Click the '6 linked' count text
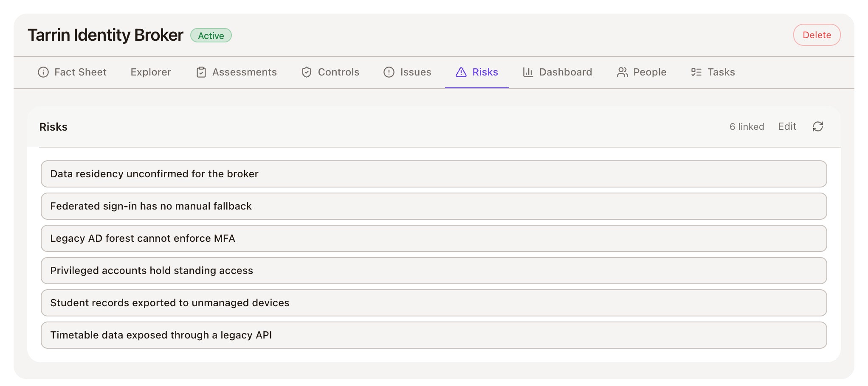868x386 pixels. [x=747, y=126]
